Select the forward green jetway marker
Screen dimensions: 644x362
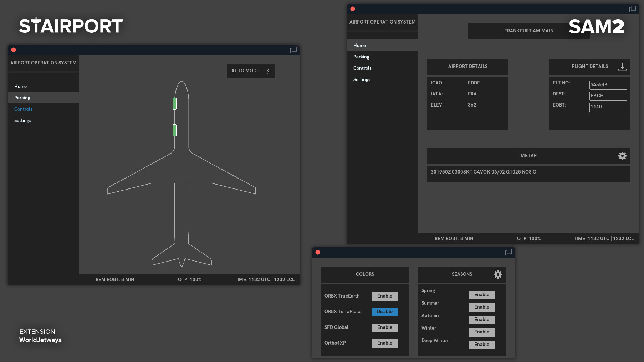click(175, 104)
